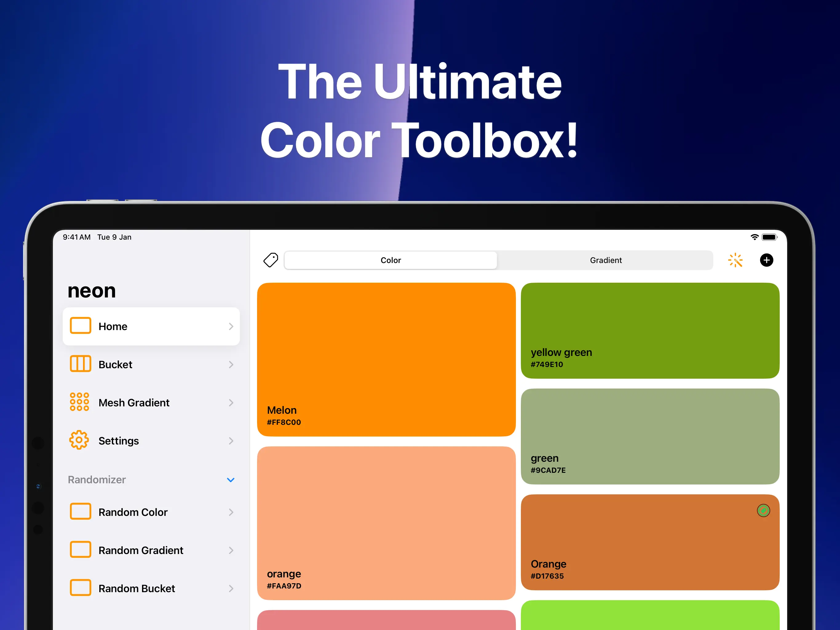Click the black plus add button
840x630 pixels.
click(x=766, y=260)
